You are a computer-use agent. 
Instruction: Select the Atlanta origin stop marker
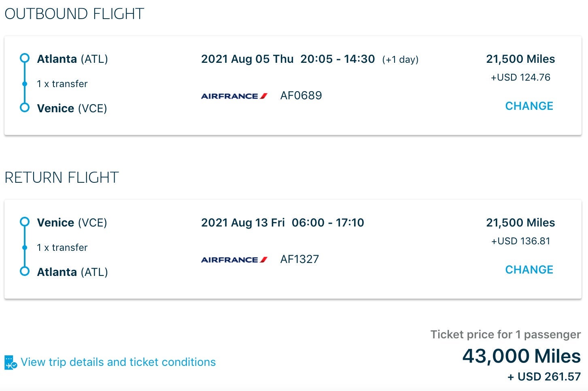pyautogui.click(x=25, y=58)
